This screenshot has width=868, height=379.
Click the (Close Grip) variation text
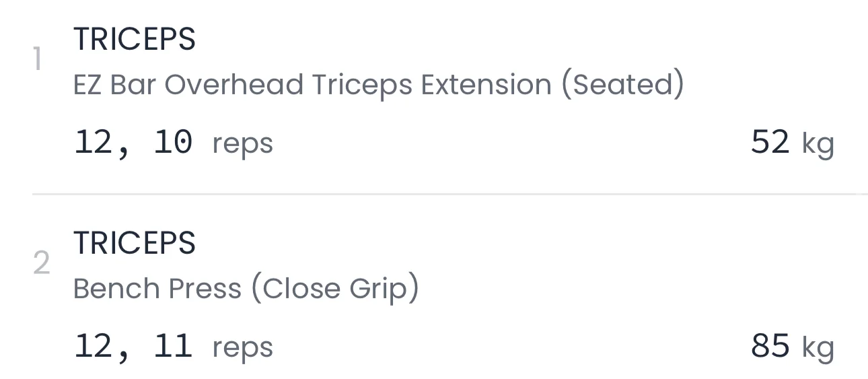[334, 289]
